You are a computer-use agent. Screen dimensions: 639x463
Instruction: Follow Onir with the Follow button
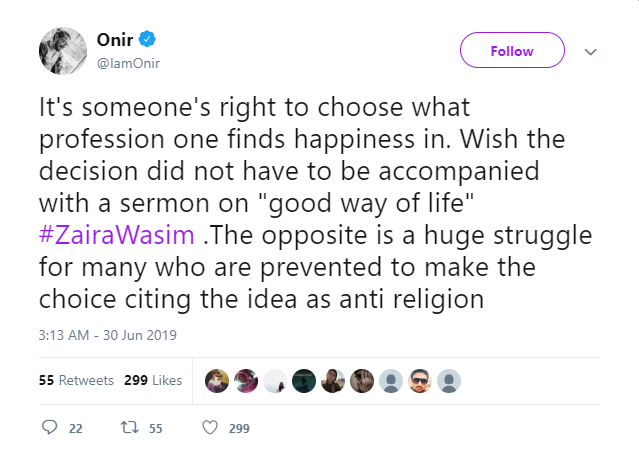[x=512, y=51]
